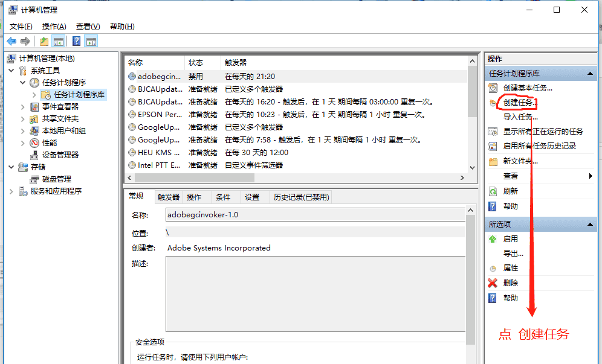
Task: Click the 新文件夹 folder icon
Action: [x=492, y=162]
